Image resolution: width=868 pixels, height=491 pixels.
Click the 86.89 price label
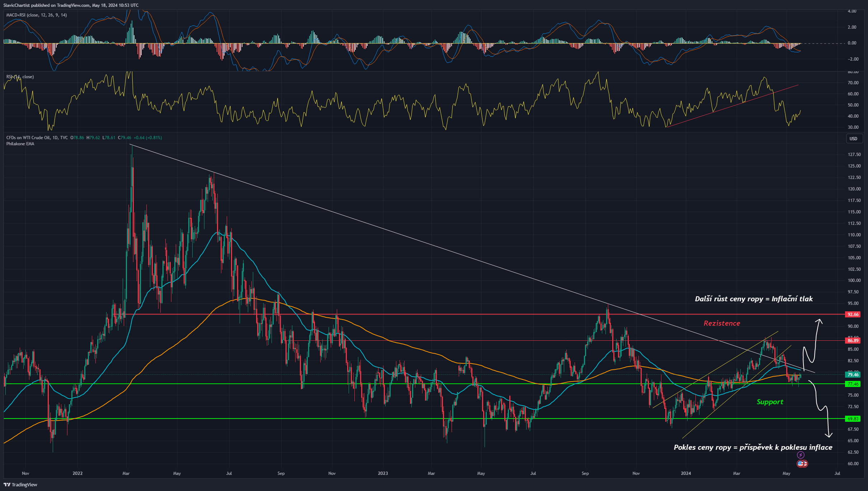[x=853, y=340]
